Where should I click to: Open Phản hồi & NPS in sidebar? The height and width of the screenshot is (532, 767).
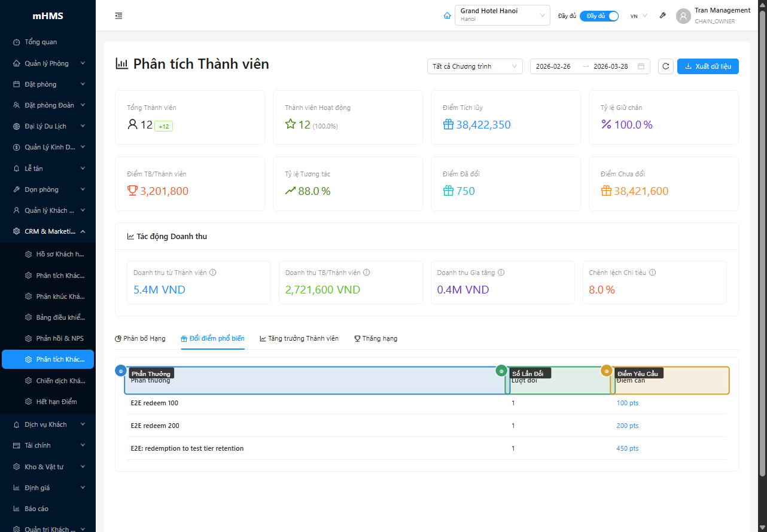point(59,338)
